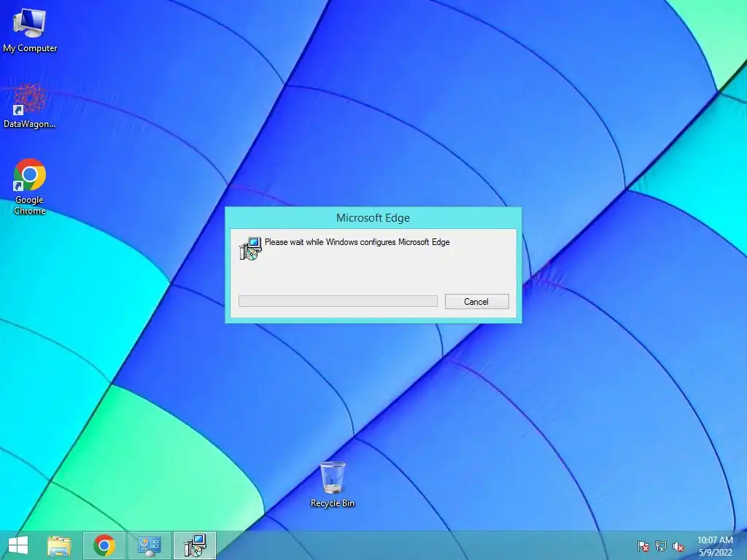
Task: Click the installer icon in the dialog
Action: click(x=250, y=248)
